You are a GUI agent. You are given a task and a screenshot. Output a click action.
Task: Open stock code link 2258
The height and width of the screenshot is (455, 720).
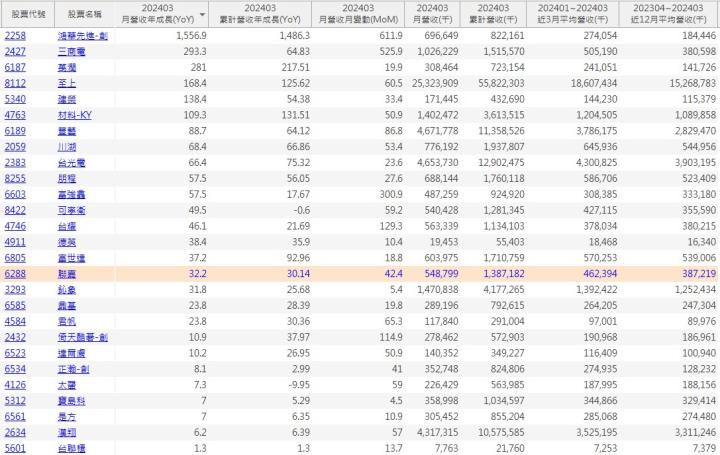(15, 36)
